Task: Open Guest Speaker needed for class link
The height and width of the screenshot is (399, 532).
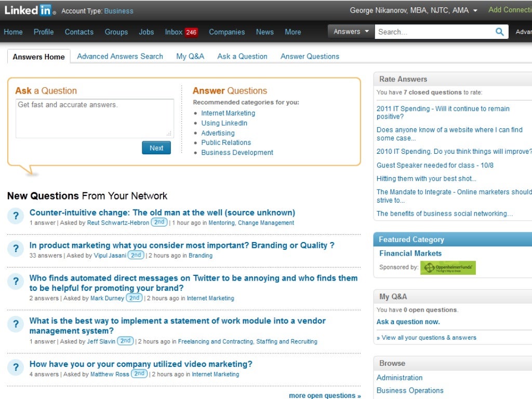Action: [435, 165]
